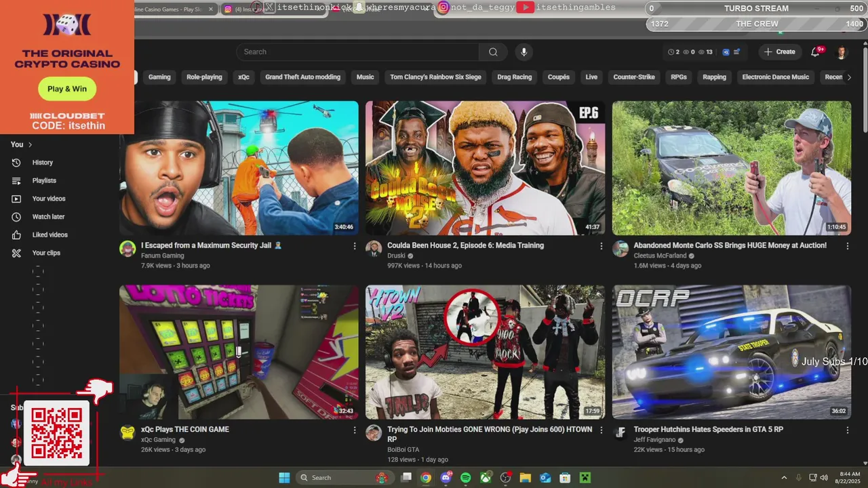Open clock and date in taskbar
The height and width of the screenshot is (488, 868).
[x=849, y=478]
